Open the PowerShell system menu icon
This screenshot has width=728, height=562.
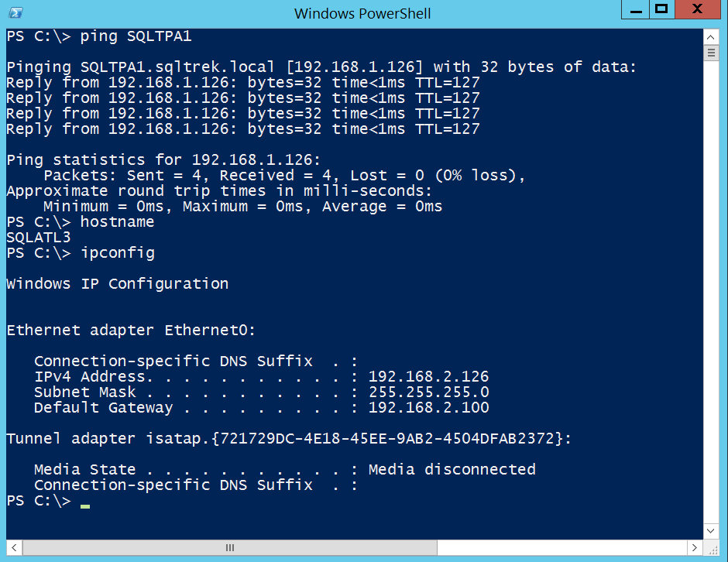tap(15, 13)
